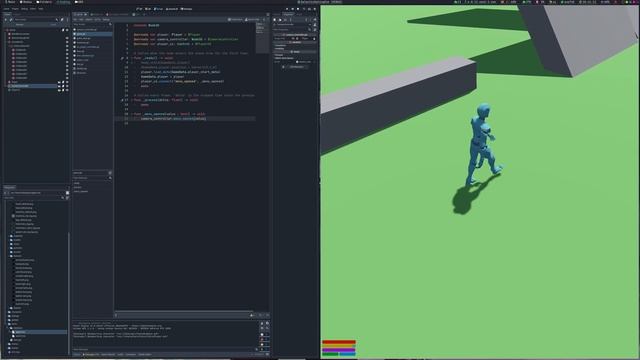Fold the func _process code block
This screenshot has height=360, width=640.
click(x=131, y=100)
